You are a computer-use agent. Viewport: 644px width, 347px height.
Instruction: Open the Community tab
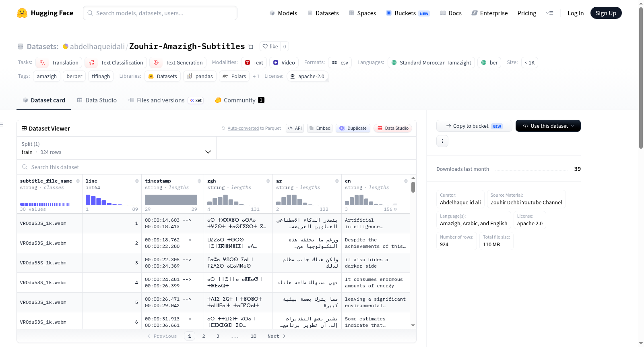[240, 100]
